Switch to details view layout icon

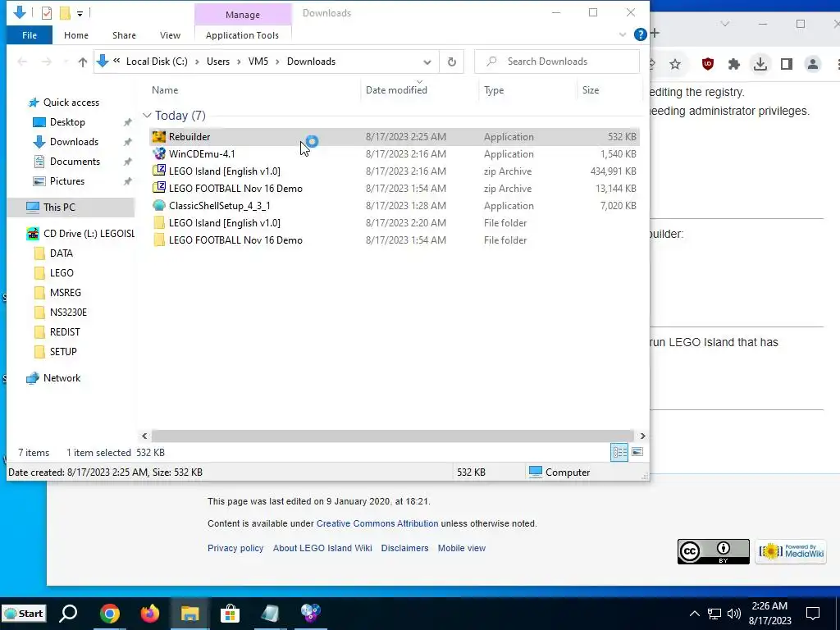click(619, 452)
